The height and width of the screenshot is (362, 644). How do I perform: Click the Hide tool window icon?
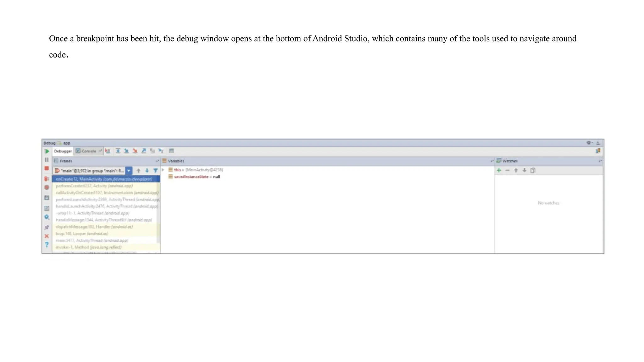pos(598,143)
